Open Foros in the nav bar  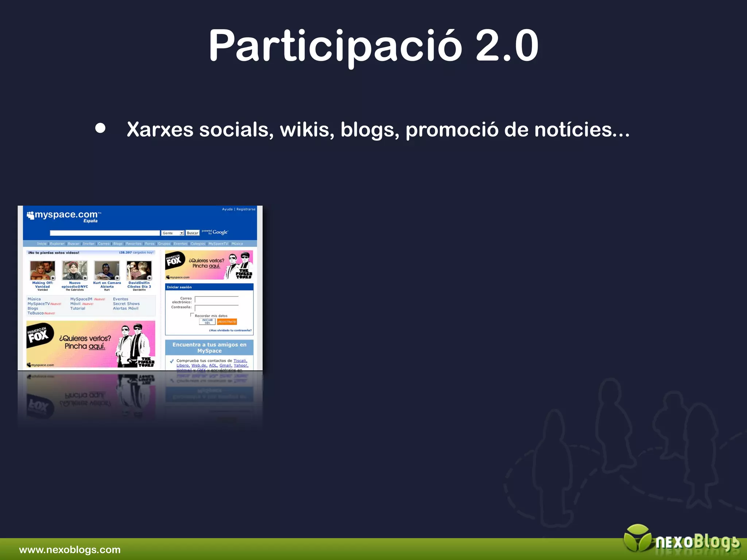pyautogui.click(x=150, y=244)
